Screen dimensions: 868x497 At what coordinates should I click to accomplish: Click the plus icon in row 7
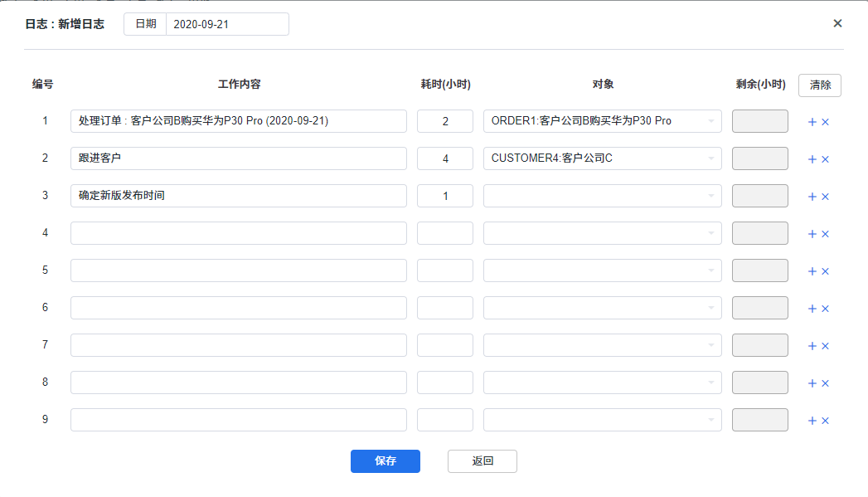click(x=812, y=346)
